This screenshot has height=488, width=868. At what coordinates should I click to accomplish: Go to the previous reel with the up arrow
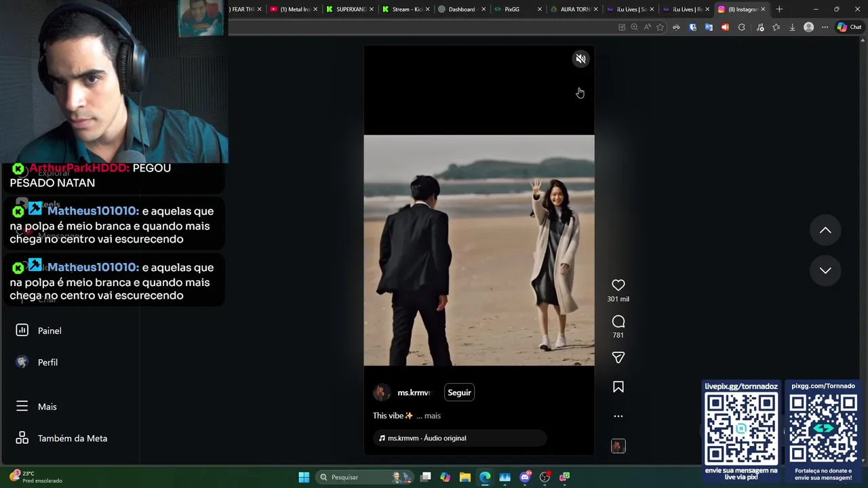[x=825, y=230]
